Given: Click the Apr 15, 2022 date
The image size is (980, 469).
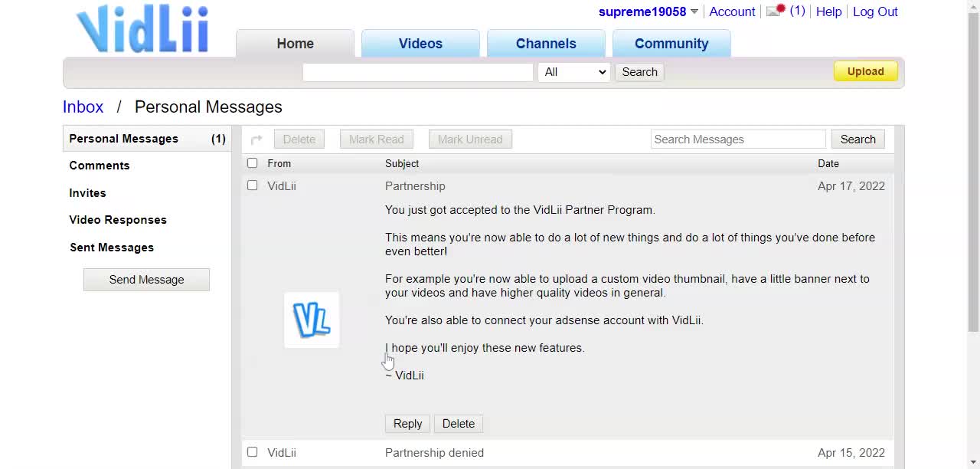Looking at the screenshot, I should [851, 453].
